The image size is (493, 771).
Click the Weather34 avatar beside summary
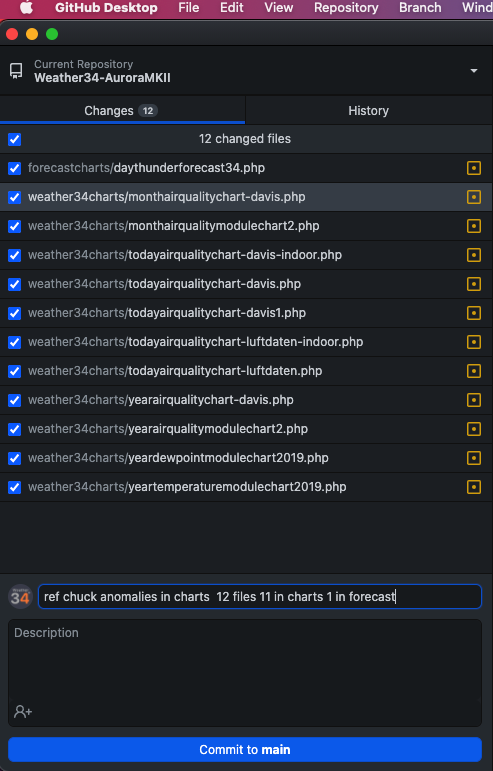click(x=20, y=597)
